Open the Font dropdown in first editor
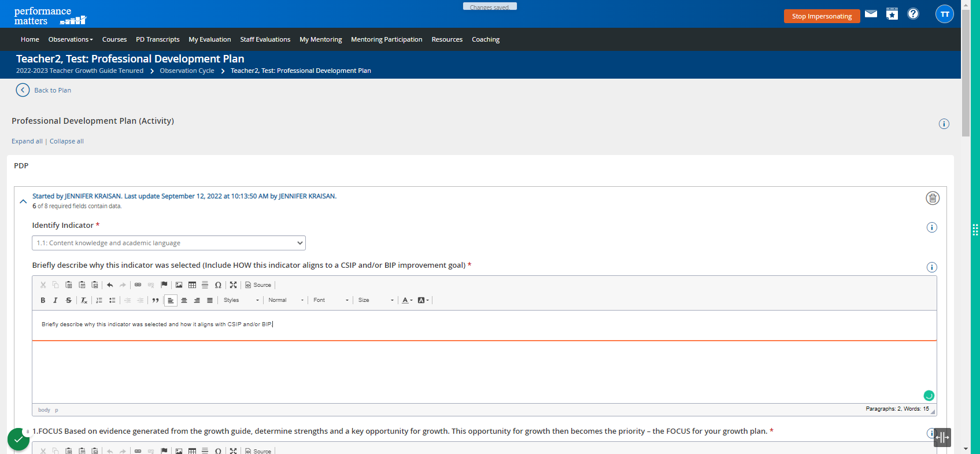Screen dimensions: 980x454 (331, 300)
